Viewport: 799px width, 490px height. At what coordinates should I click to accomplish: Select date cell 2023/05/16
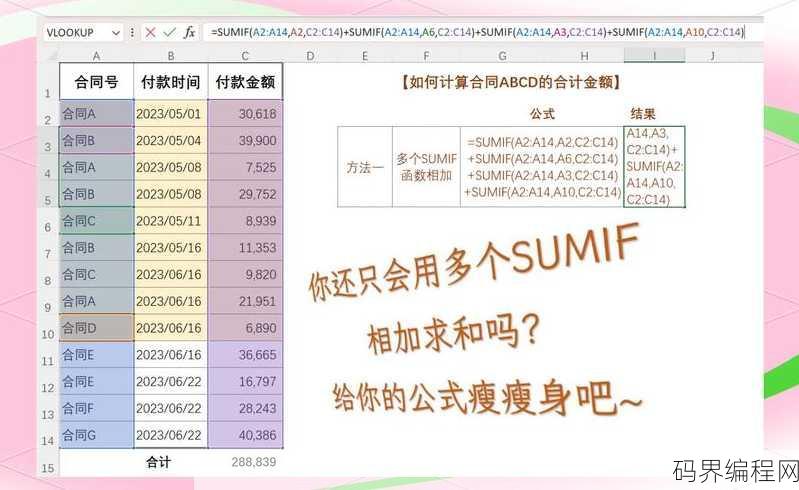tap(171, 248)
